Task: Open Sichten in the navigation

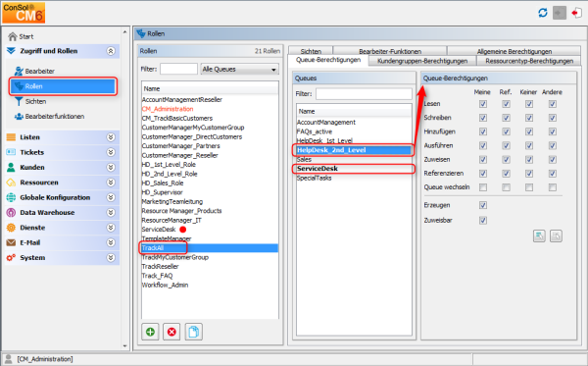Action: click(30, 101)
